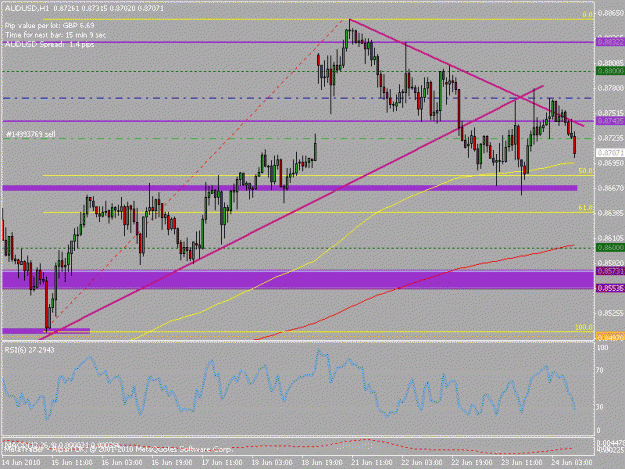
Task: Click the 'Time for next bar' countdown text
Action: pos(55,35)
